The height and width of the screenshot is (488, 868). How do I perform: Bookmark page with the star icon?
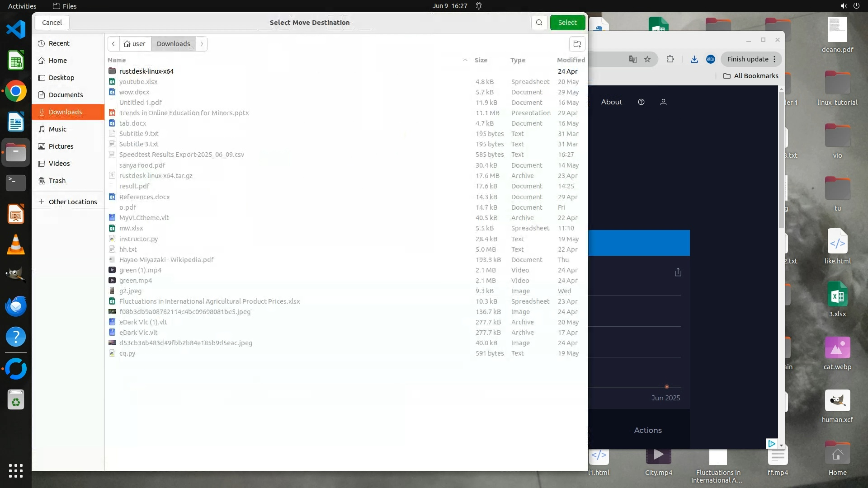[647, 59]
